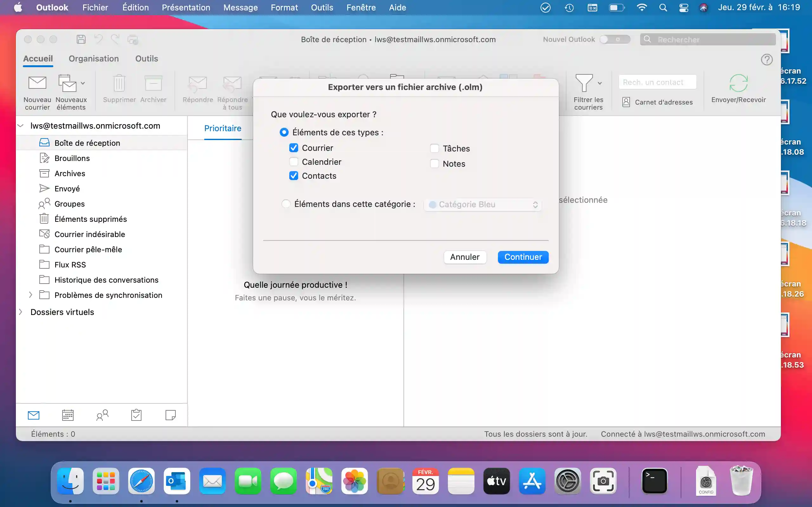The image size is (812, 507).
Task: Open the Fichier menu
Action: (95, 7)
